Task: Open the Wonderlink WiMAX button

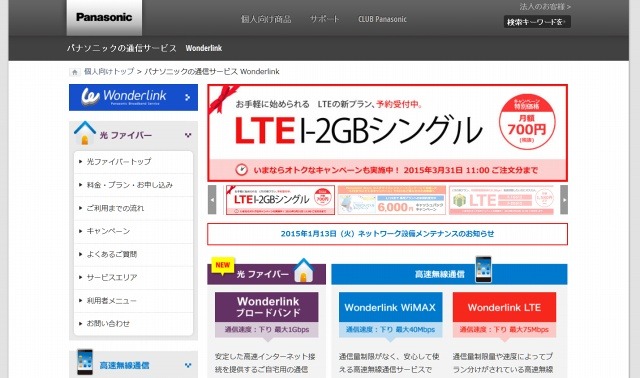Action: coord(391,307)
